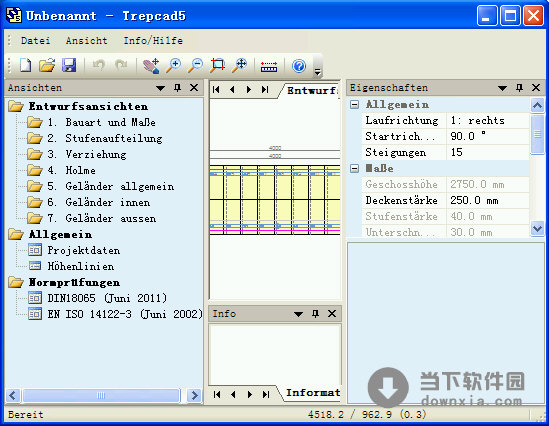Image resolution: width=549 pixels, height=426 pixels.
Task: Go to first Info tab arrow
Action: (x=217, y=394)
